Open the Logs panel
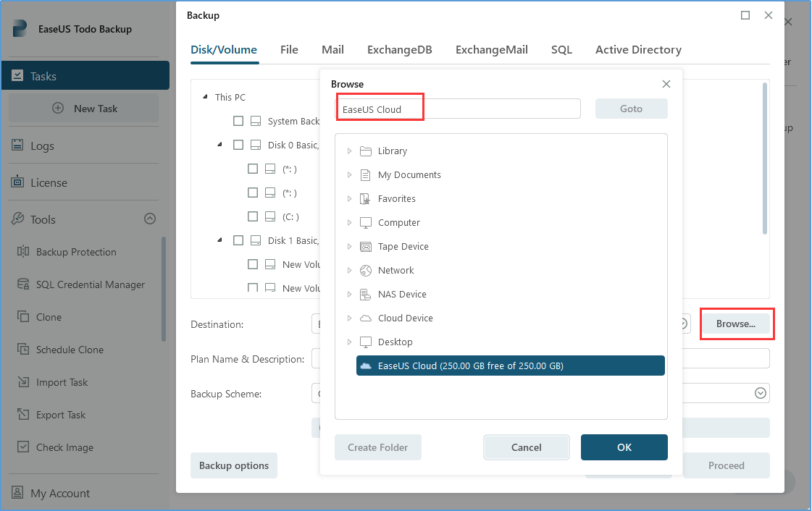Viewport: 812px width, 511px height. [x=44, y=145]
